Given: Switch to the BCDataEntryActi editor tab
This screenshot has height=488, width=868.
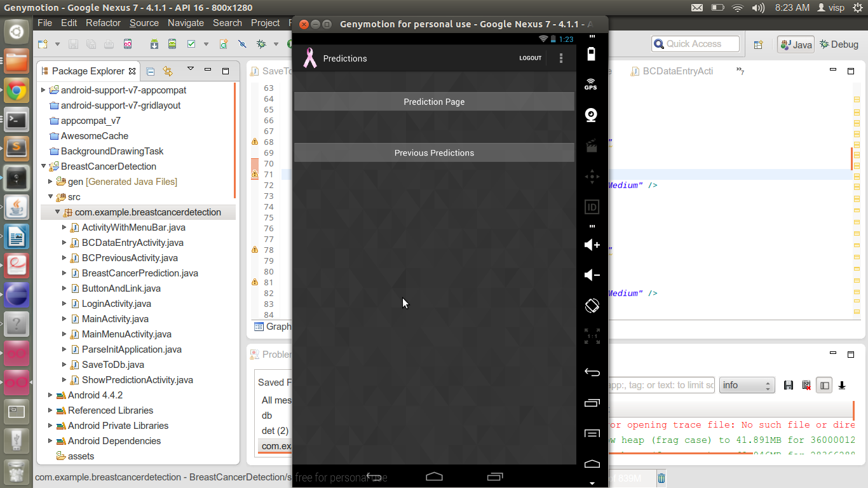Looking at the screenshot, I should coord(672,71).
